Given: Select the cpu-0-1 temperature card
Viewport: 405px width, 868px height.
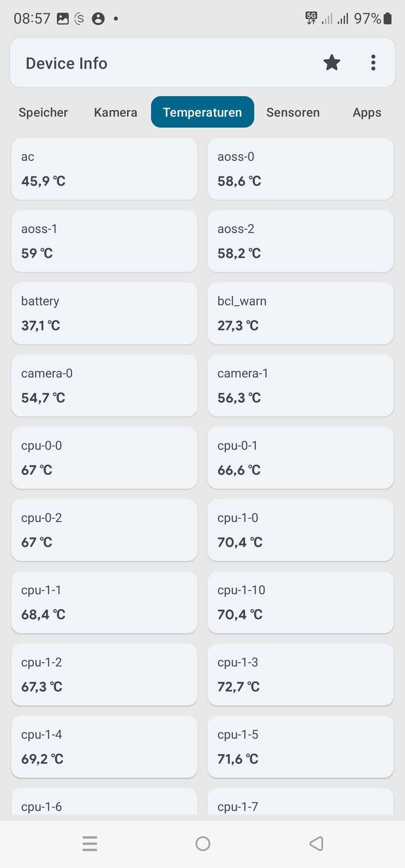Looking at the screenshot, I should pos(300,458).
